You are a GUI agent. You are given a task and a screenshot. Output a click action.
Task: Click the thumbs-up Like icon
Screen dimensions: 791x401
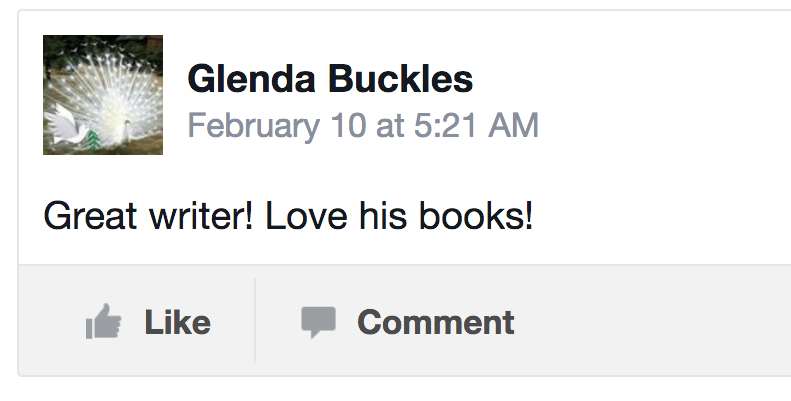point(104,323)
